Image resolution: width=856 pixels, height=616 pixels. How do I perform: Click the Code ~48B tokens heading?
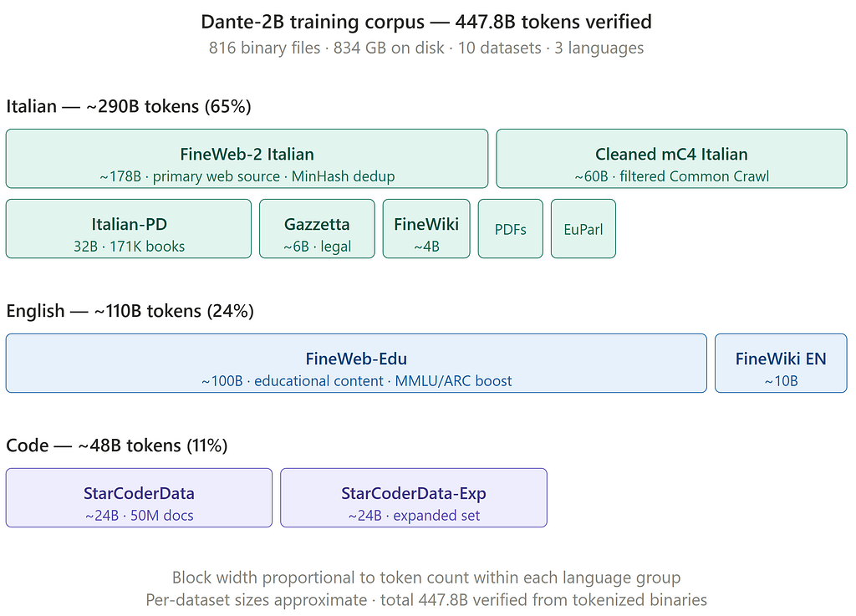pyautogui.click(x=117, y=445)
